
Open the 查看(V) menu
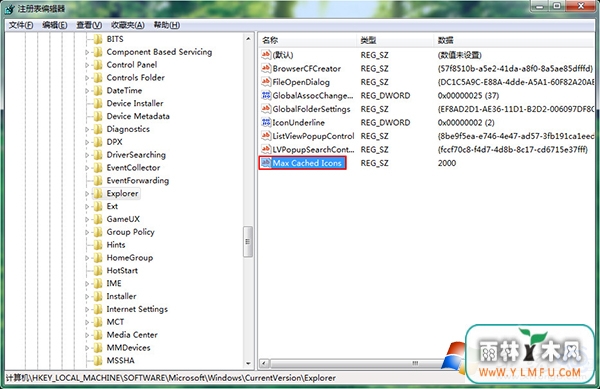[x=89, y=25]
